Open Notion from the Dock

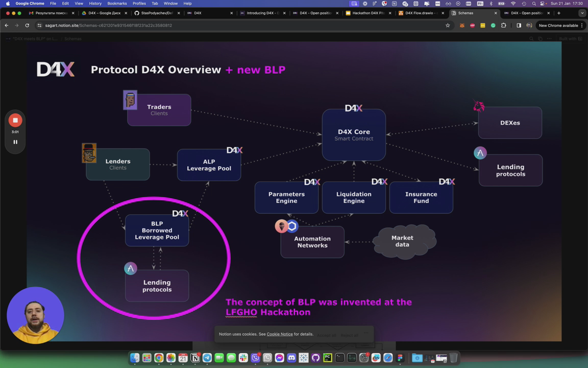(x=195, y=358)
